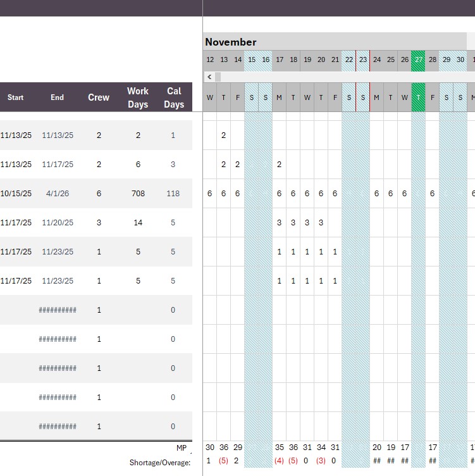Select the crew value 3 cell
The width and height of the screenshot is (475, 476).
pyautogui.click(x=99, y=223)
